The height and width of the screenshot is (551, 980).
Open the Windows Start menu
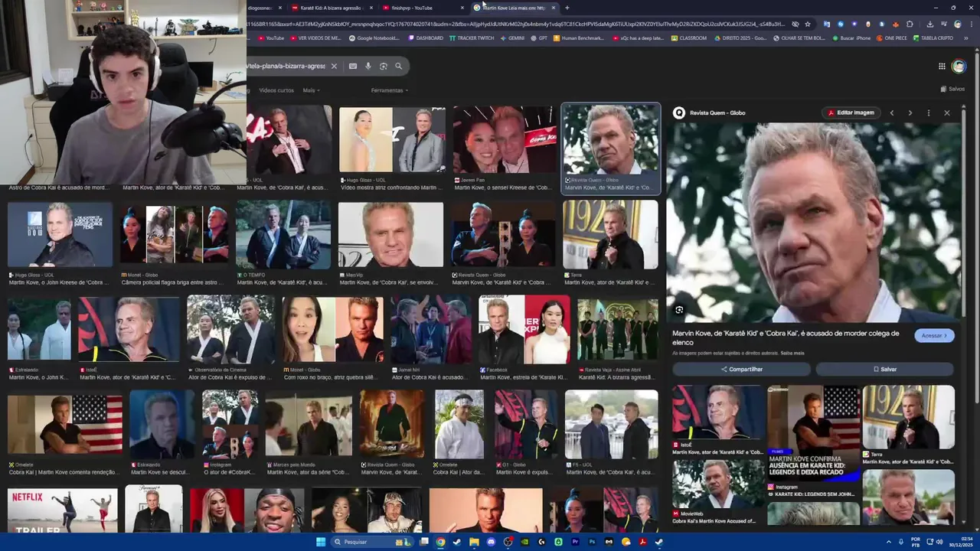321,542
